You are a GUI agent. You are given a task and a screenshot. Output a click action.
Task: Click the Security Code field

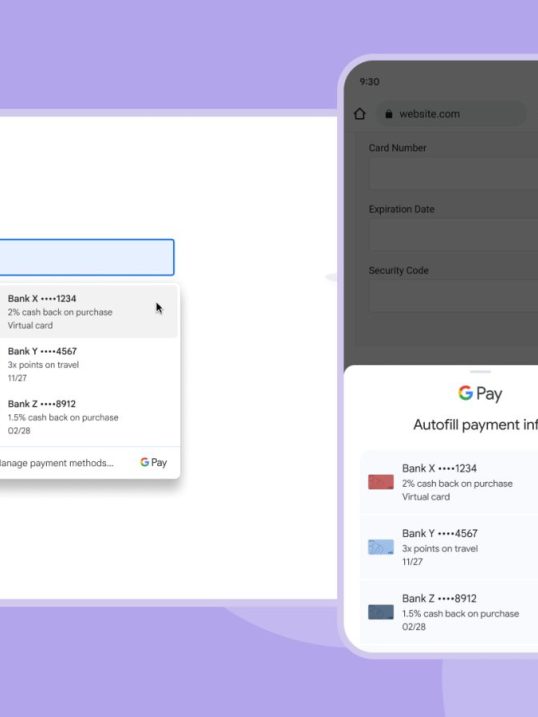(x=453, y=296)
